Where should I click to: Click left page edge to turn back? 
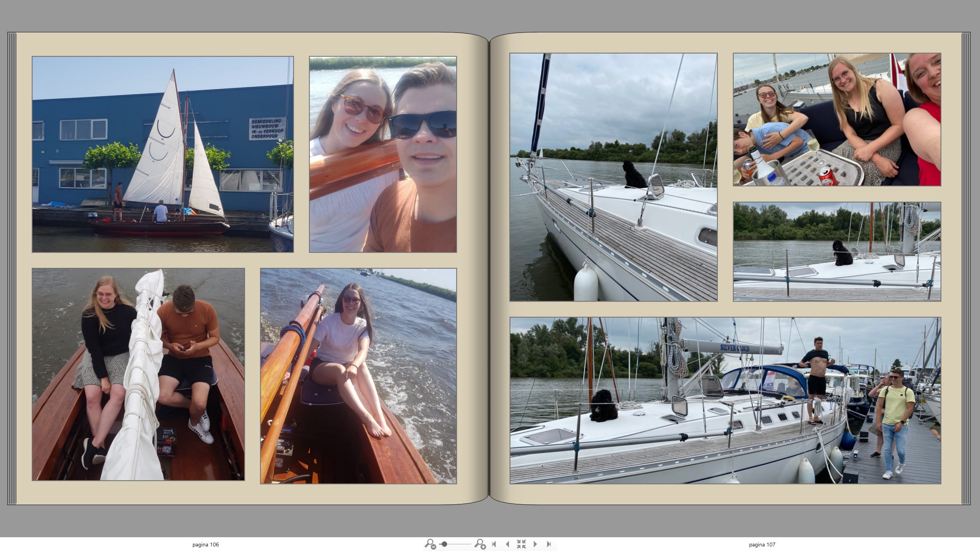pos(11,268)
